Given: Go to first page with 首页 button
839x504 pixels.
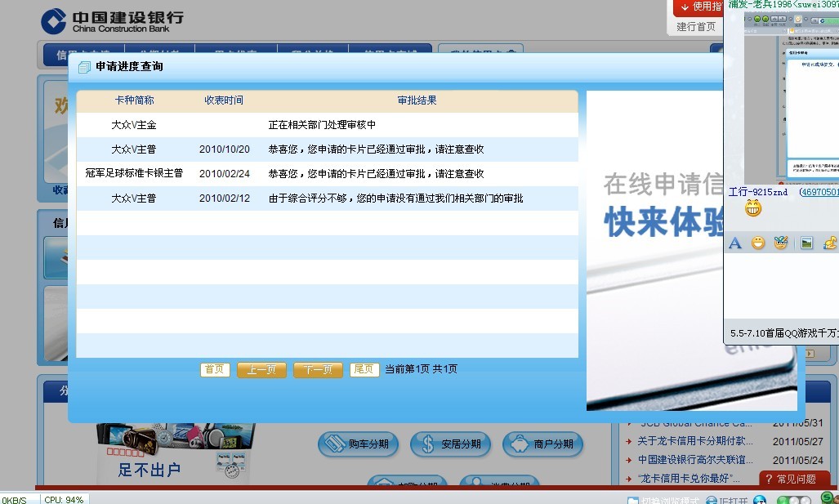Looking at the screenshot, I should tap(215, 369).
